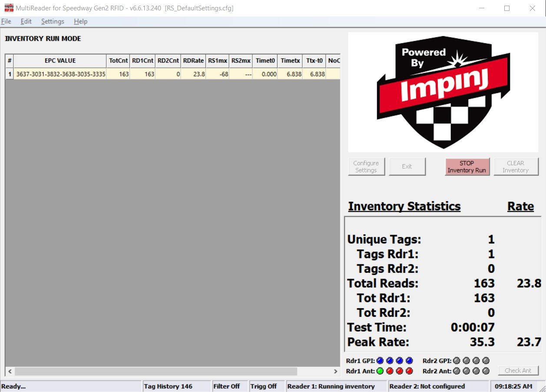Click the Configure Settings button
This screenshot has height=392, width=546.
[366, 166]
